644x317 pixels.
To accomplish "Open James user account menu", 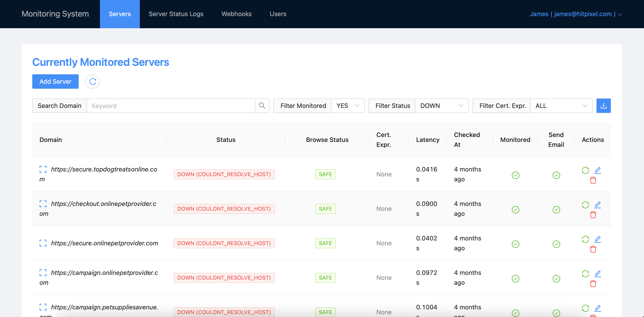I will tap(575, 14).
